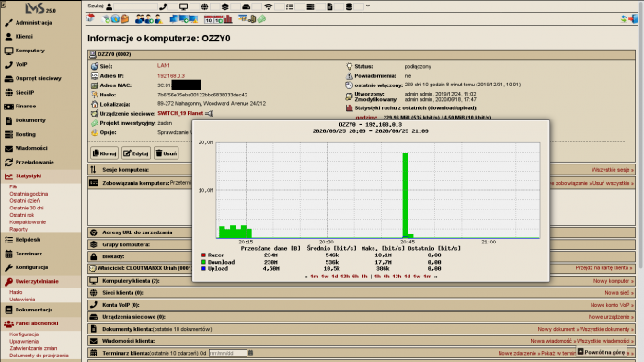Click the logout arrow icon at top right

tap(633, 18)
